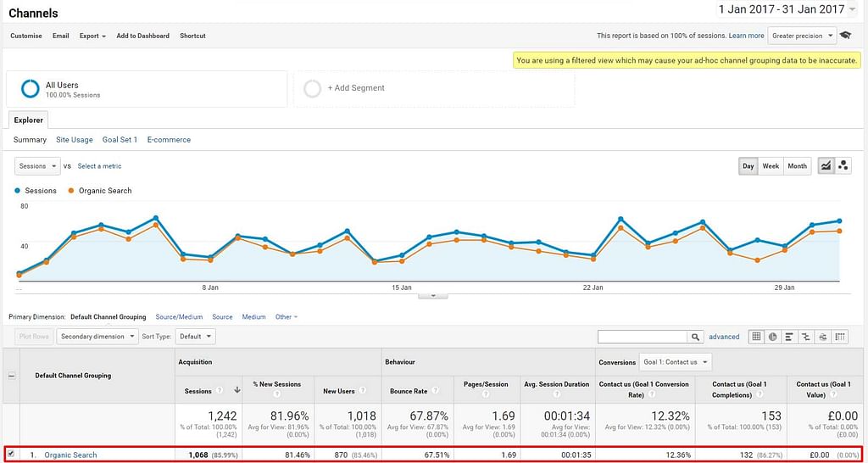The height and width of the screenshot is (463, 868).
Task: Open the Goal 1: Contact us dropdown
Action: 676,362
